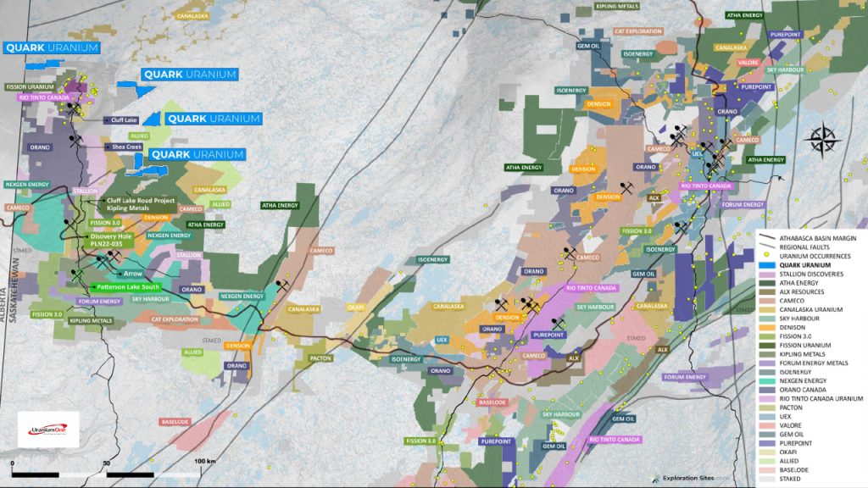Click the green mine symbol above Patterson Lake South
Image resolution: width=868 pixels, height=488 pixels.
tap(75, 274)
